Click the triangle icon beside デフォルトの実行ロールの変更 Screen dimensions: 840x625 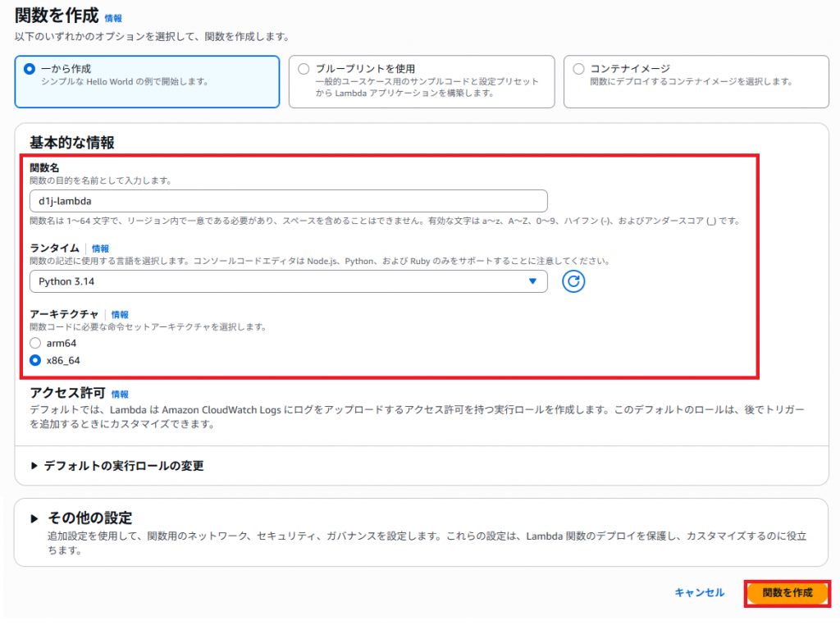click(x=34, y=466)
